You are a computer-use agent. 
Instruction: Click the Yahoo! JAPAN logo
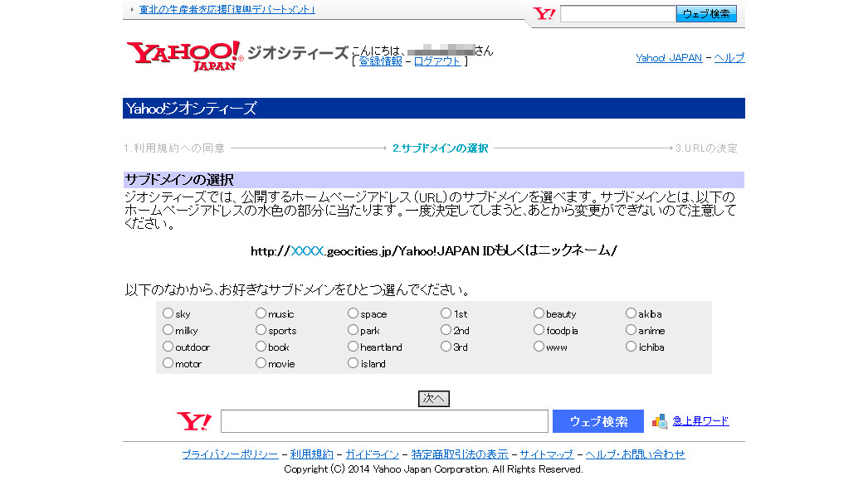pos(185,56)
